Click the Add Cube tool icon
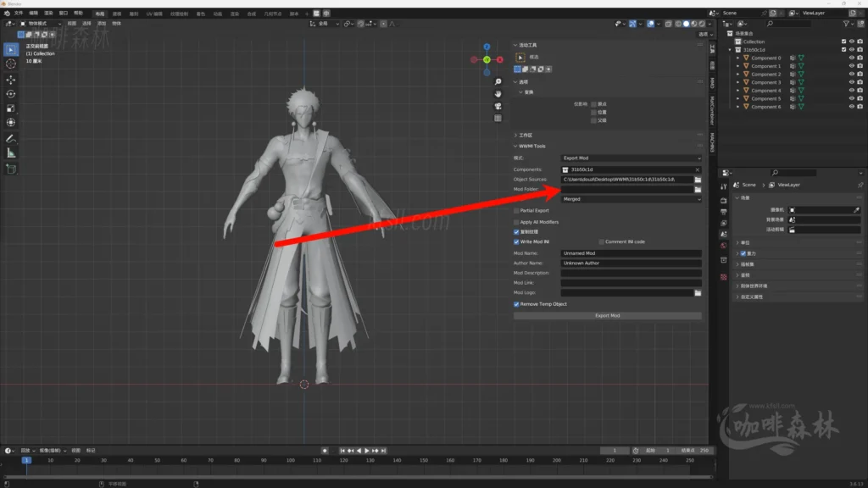Viewport: 868px width, 488px height. (11, 169)
